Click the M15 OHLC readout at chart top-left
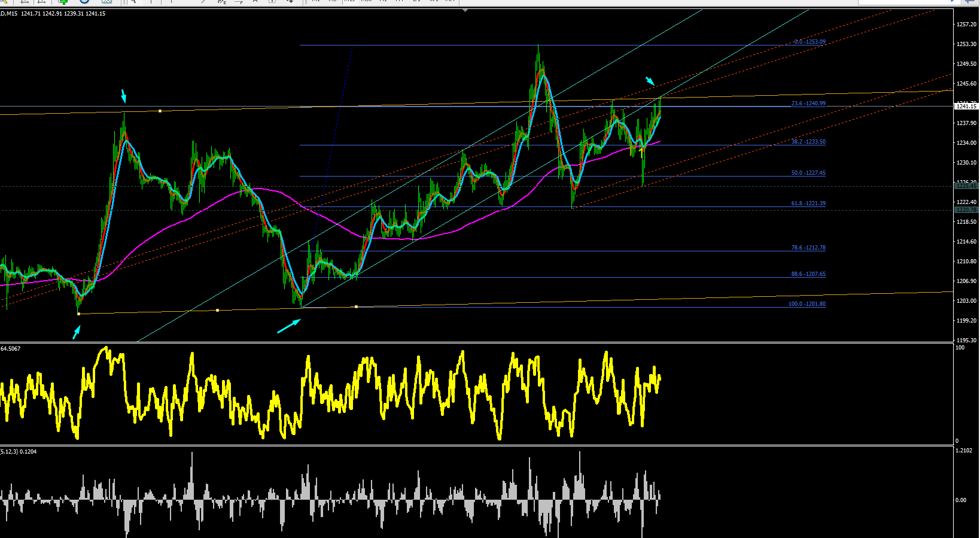 (x=53, y=13)
